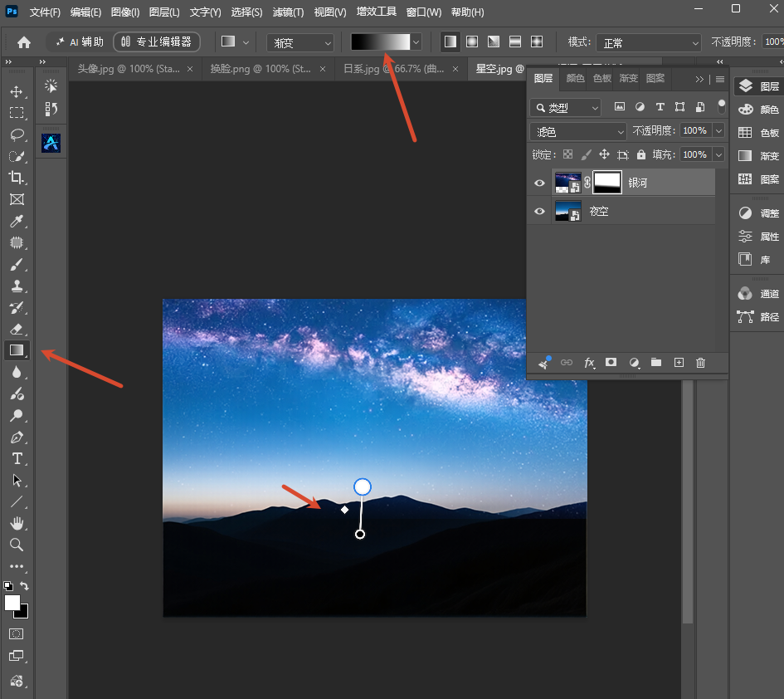Hide the 银河 layer

coord(539,183)
